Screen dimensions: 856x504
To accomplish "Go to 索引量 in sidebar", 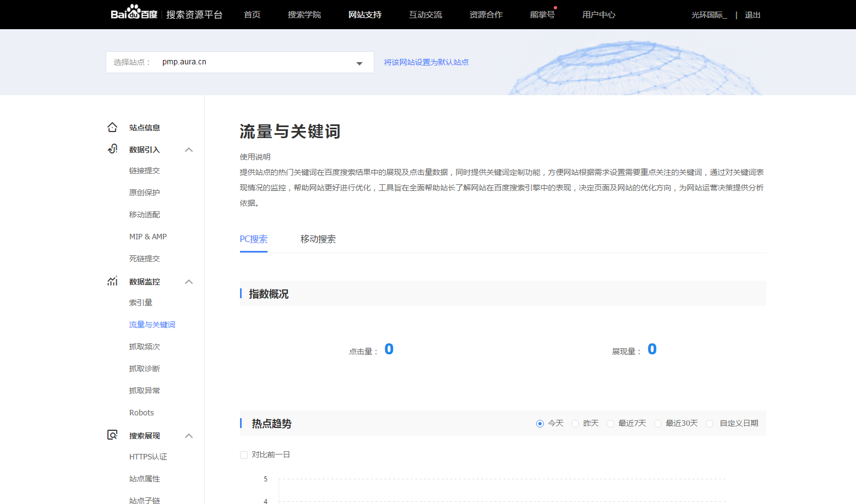I will click(140, 303).
